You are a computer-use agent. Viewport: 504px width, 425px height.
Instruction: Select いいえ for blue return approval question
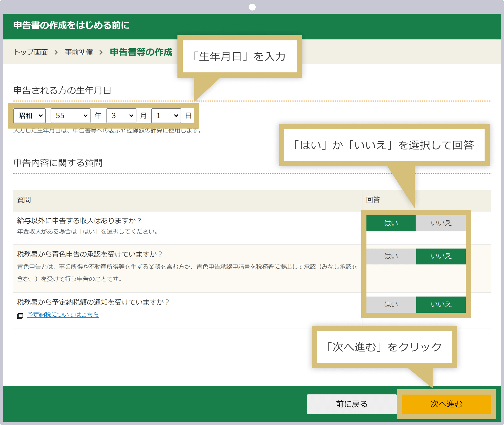point(441,256)
